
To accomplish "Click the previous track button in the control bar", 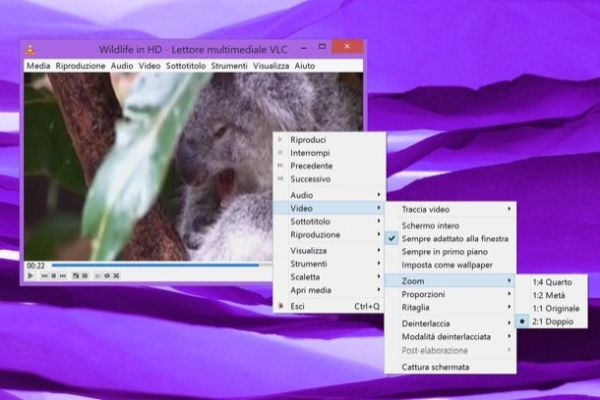I will [44, 276].
